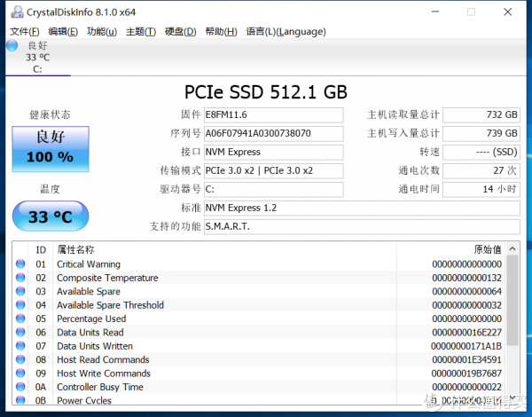Open the 编辑(E) menu

63,32
